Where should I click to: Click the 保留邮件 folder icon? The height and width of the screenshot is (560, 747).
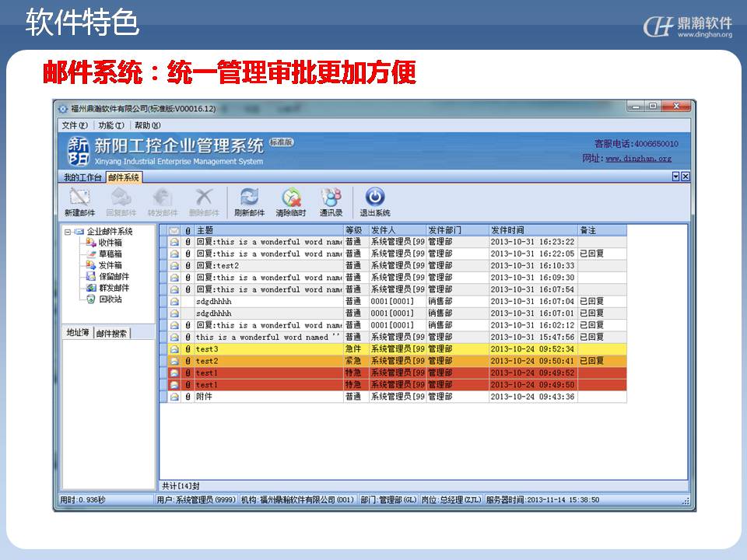[x=91, y=277]
